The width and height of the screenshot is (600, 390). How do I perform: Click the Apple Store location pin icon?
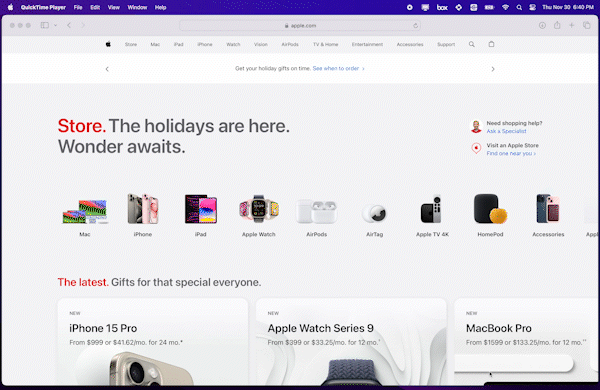click(476, 148)
